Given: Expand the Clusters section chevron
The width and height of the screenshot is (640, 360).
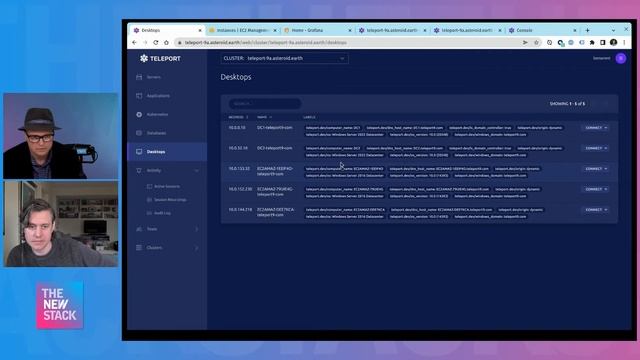Looking at the screenshot, I should click(197, 247).
